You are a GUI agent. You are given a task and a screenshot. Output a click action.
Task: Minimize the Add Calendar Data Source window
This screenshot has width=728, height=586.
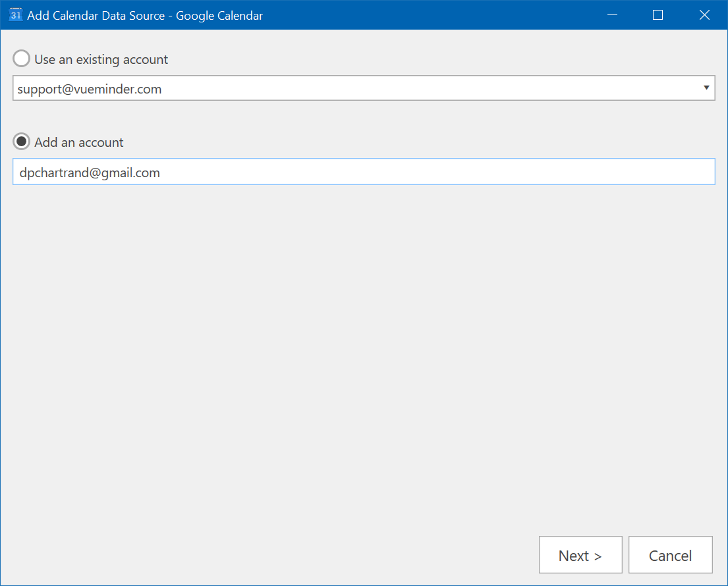pos(612,15)
